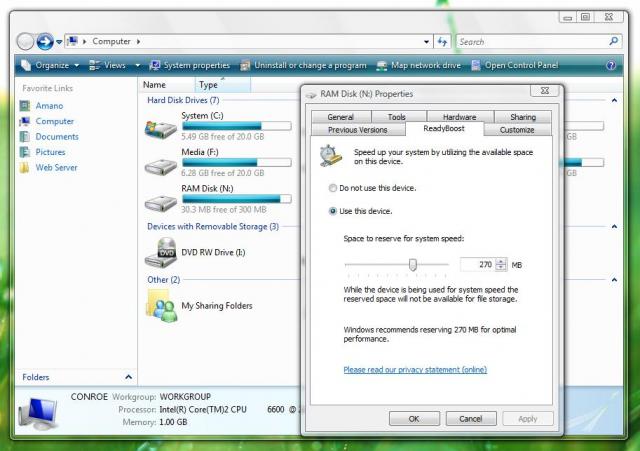This screenshot has height=451, width=640.
Task: Click the Apply button
Action: point(528,419)
